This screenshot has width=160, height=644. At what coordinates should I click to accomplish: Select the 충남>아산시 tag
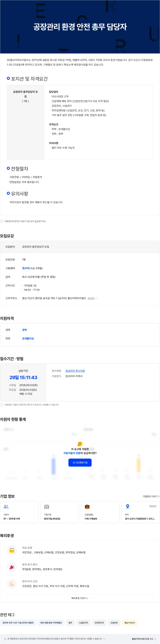(130, 623)
